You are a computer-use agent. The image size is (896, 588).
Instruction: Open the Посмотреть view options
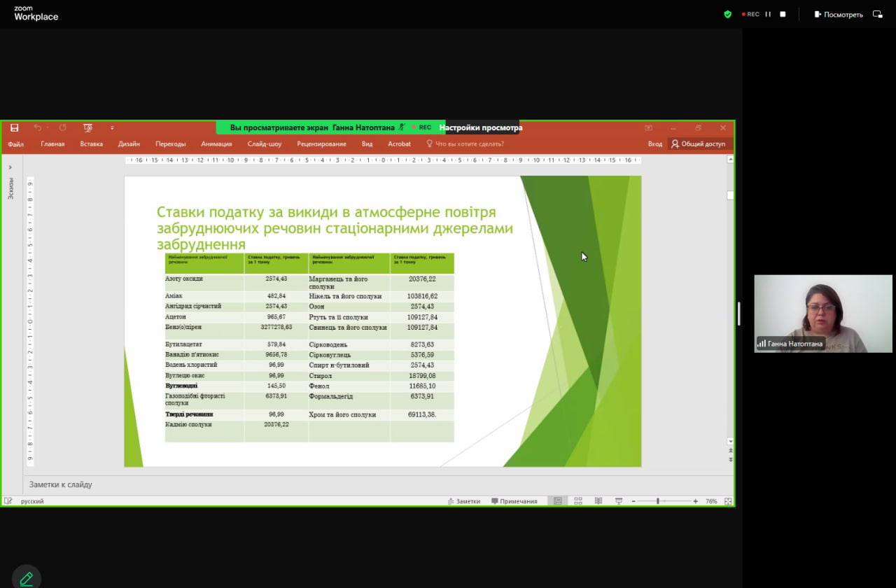(839, 14)
